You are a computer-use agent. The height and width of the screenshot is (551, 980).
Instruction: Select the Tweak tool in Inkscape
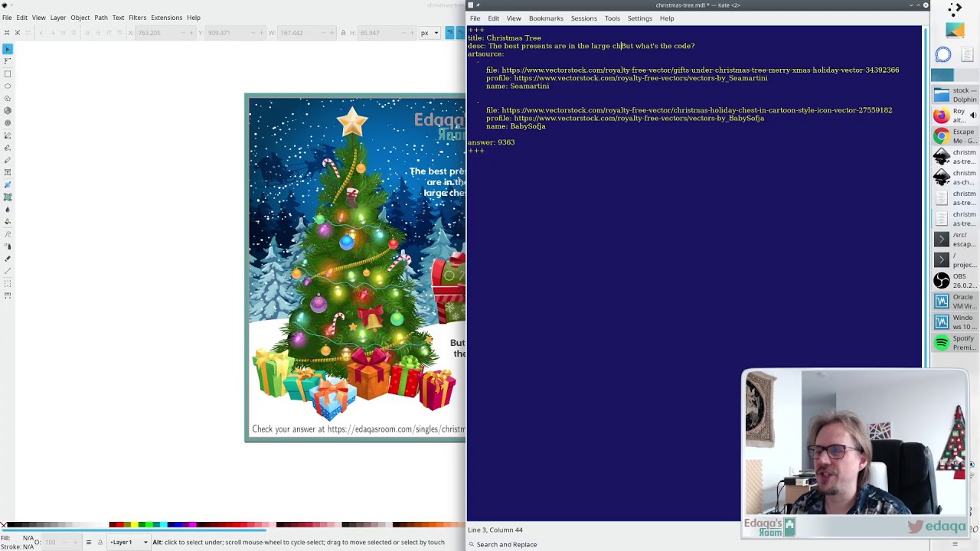(x=8, y=233)
